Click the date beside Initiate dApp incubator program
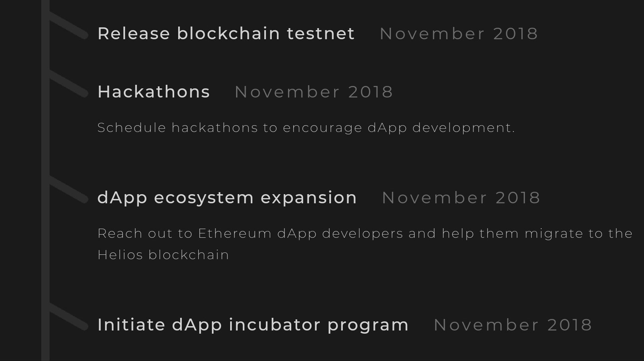This screenshot has height=361, width=644. tap(513, 325)
